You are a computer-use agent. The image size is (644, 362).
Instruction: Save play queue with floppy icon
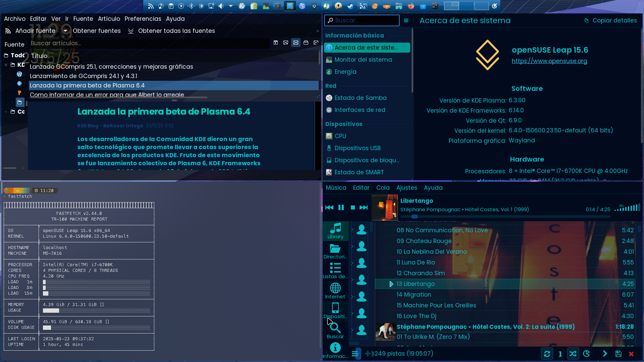pyautogui.click(x=619, y=354)
